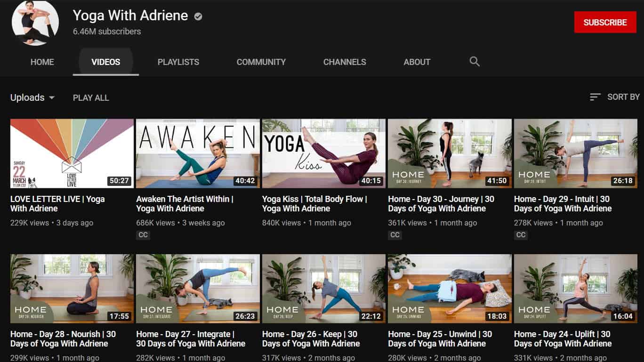Click the 40:15 duration badge
Viewport: 644px width, 362px height.
point(371,181)
